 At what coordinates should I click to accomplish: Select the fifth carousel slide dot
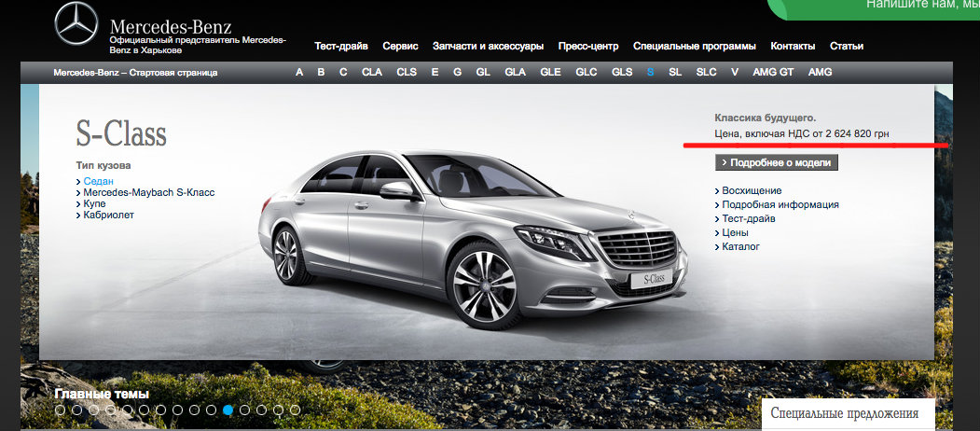[x=128, y=410]
